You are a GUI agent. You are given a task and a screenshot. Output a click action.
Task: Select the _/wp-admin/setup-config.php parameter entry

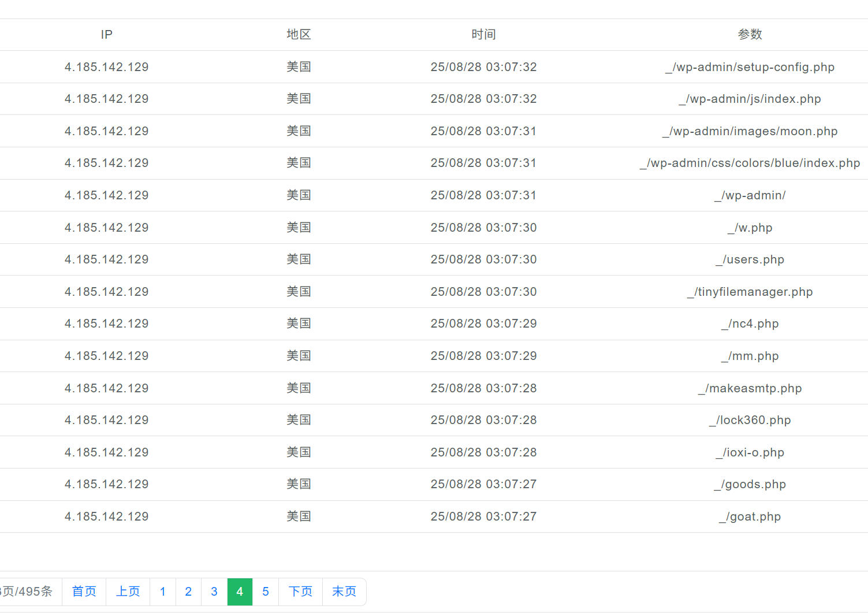point(750,66)
